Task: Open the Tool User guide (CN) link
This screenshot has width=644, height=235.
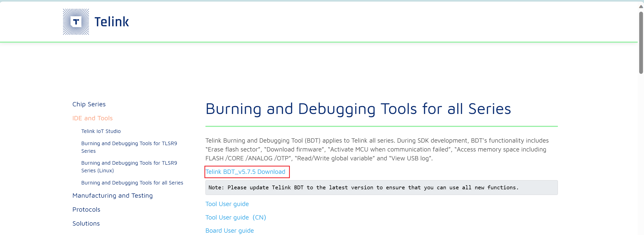Action: click(x=236, y=217)
